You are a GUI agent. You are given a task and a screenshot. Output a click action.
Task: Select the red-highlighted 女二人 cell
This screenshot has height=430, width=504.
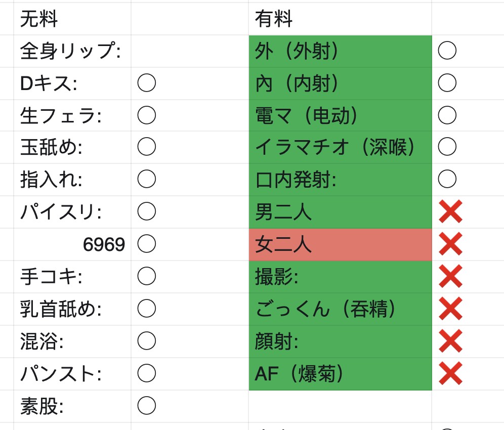point(340,244)
